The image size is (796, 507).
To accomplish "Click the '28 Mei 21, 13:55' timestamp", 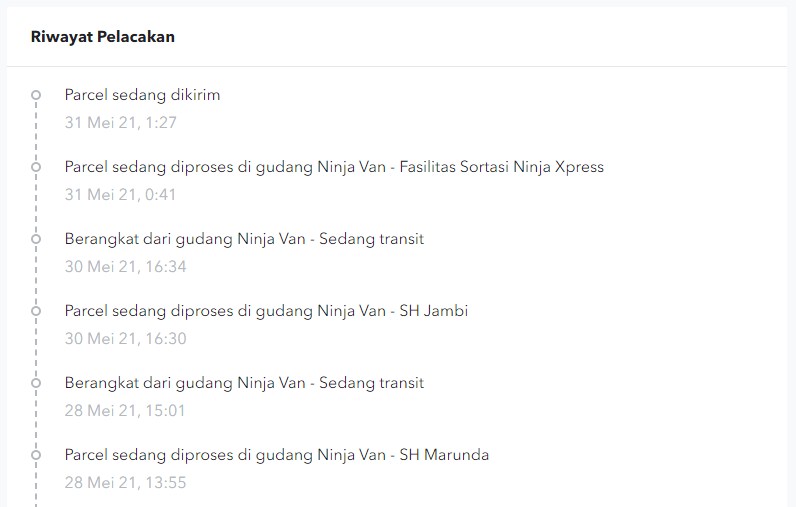I will coord(125,483).
